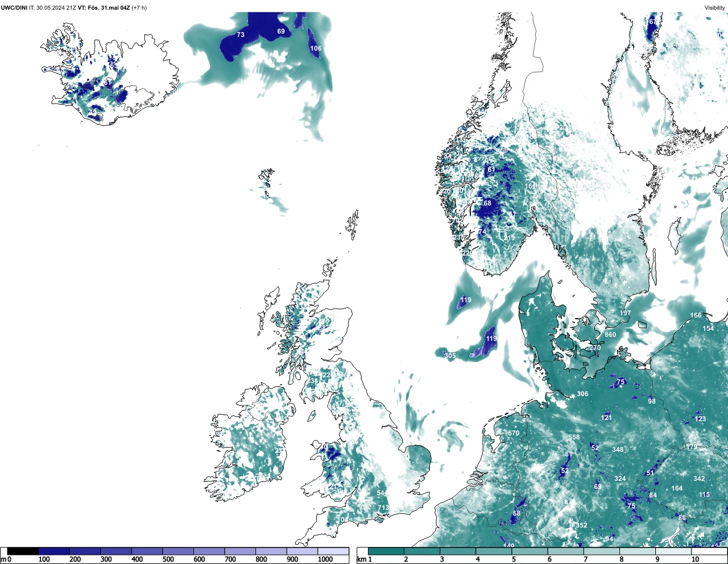Pick the lightest lavender 1000 m legend swatch

click(333, 551)
